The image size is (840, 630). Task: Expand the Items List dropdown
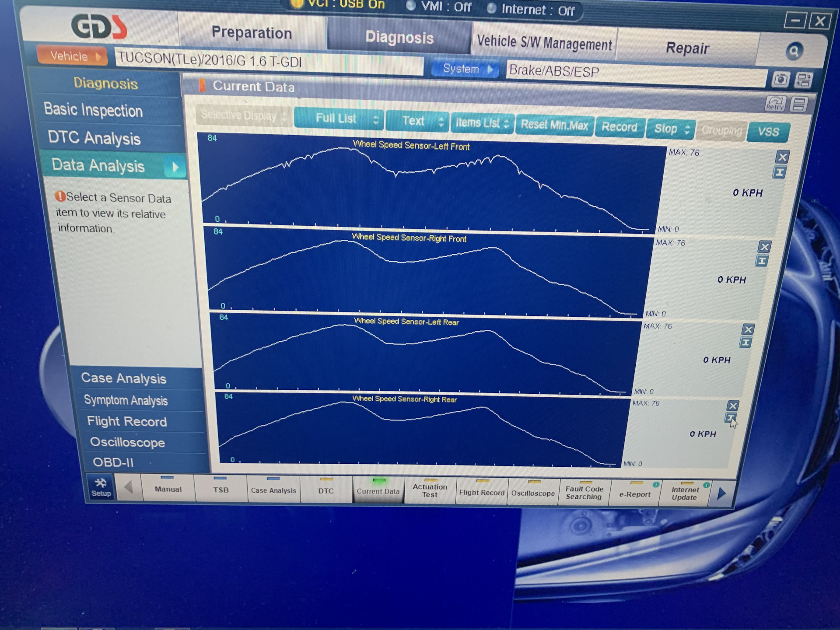[482, 123]
